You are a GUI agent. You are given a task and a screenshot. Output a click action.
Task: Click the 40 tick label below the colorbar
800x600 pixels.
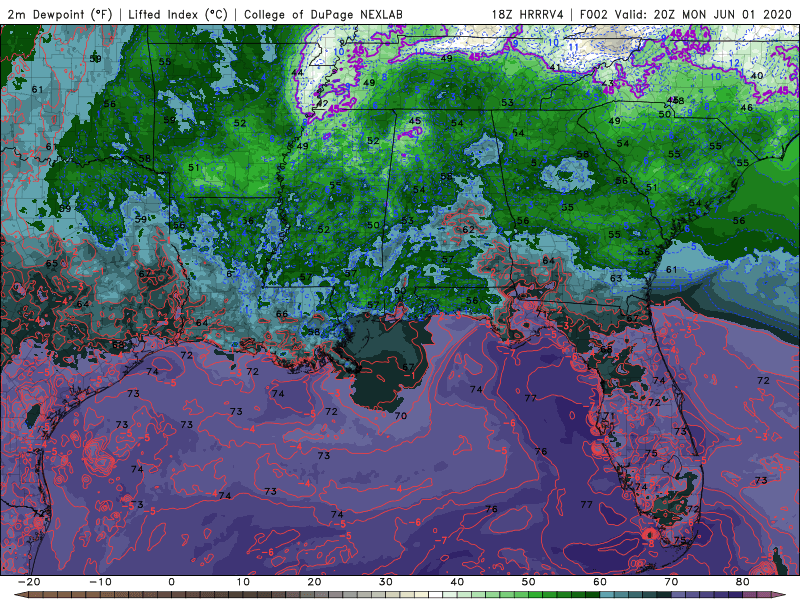457,582
